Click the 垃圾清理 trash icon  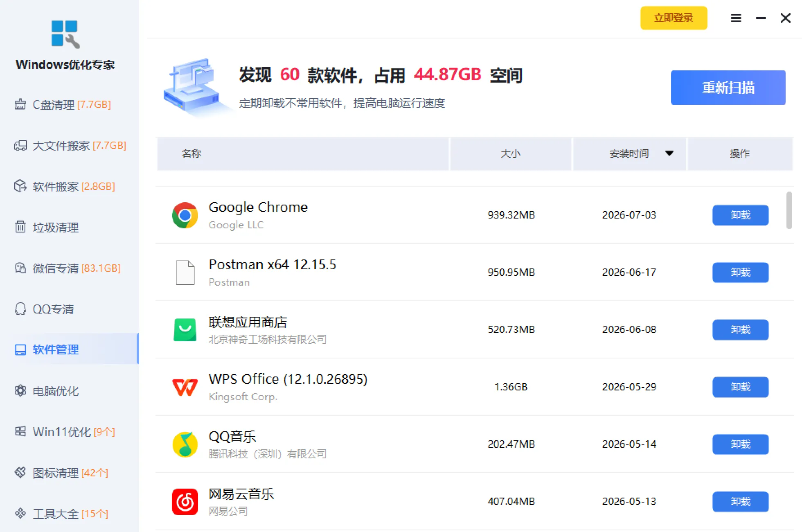click(20, 227)
